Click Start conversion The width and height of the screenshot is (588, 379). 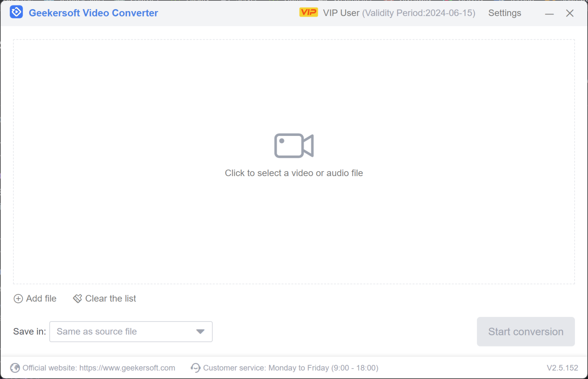tap(525, 332)
